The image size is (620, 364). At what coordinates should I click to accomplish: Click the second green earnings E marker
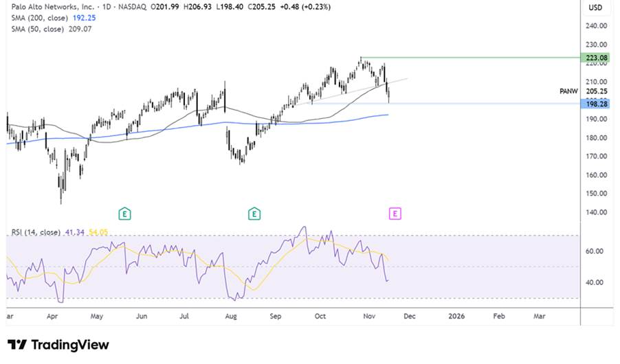[x=254, y=214]
